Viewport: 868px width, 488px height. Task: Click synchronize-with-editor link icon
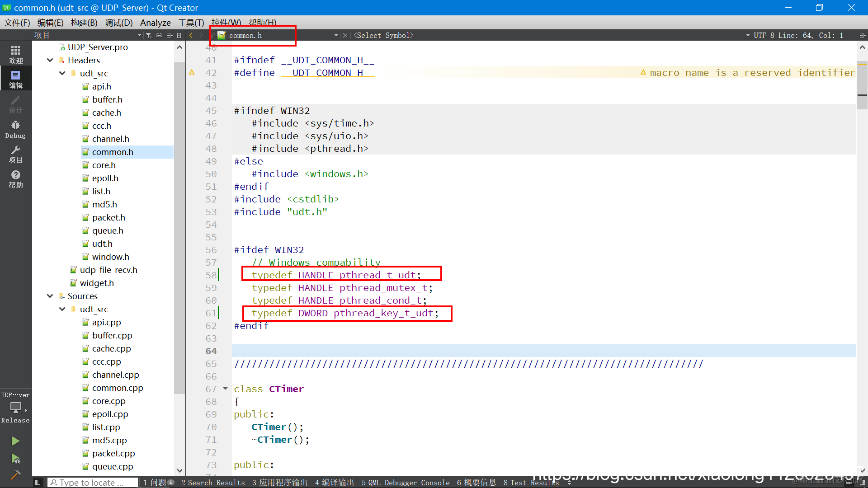pos(159,35)
